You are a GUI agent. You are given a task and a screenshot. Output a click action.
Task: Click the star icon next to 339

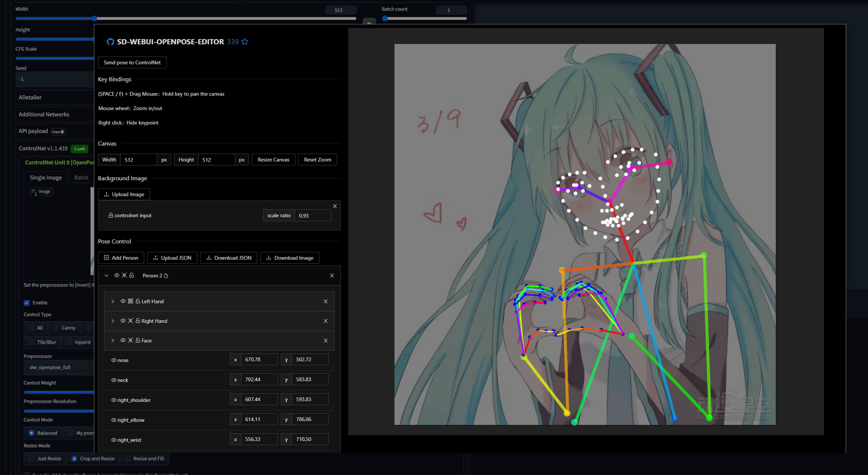pos(245,42)
